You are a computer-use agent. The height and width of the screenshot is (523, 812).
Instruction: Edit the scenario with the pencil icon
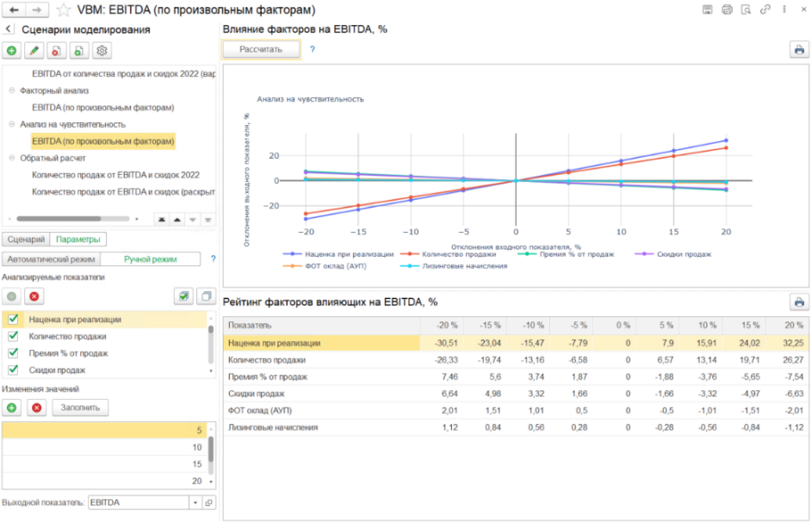point(34,51)
